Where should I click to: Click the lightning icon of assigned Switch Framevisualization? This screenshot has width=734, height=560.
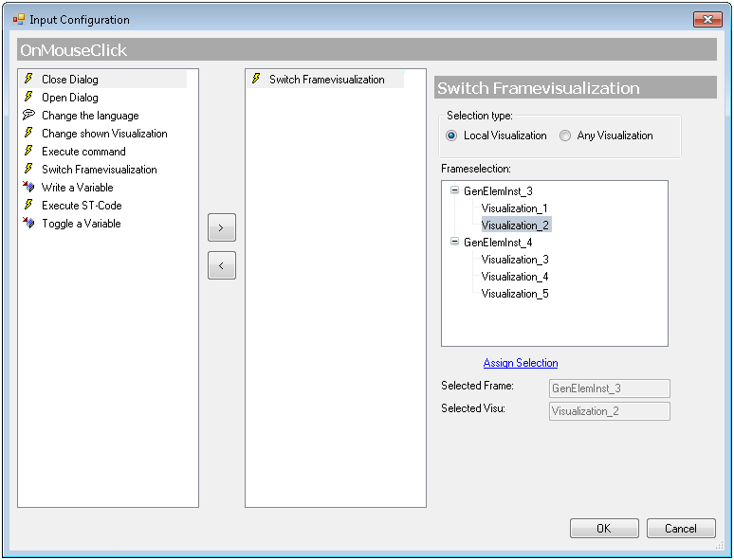(256, 79)
